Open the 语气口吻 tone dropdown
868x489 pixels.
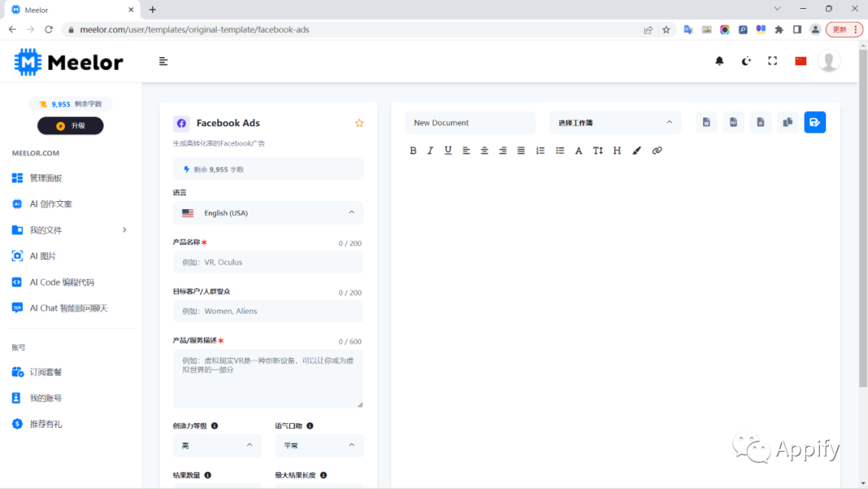pos(319,446)
